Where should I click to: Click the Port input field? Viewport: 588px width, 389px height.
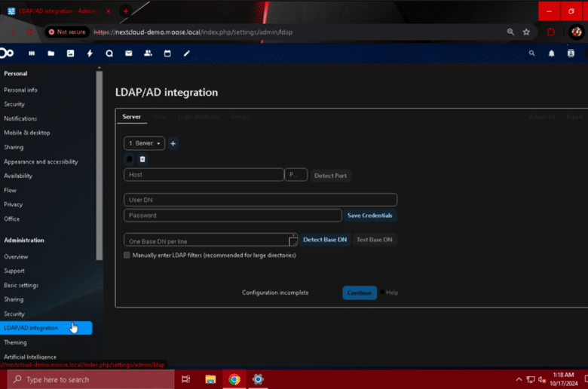[x=296, y=175]
